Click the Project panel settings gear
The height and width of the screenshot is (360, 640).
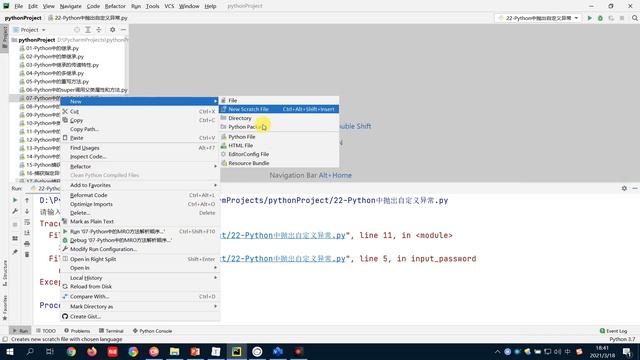coord(112,30)
